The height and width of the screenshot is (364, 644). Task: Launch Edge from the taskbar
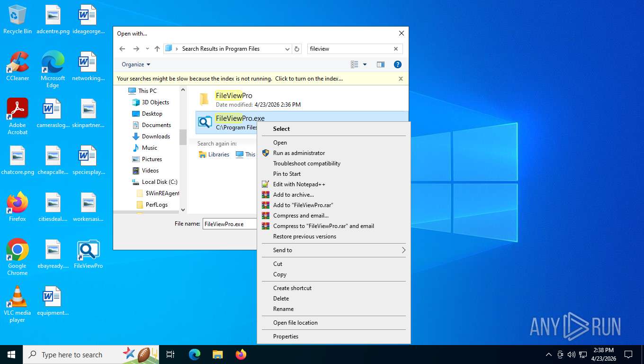pyautogui.click(x=195, y=355)
